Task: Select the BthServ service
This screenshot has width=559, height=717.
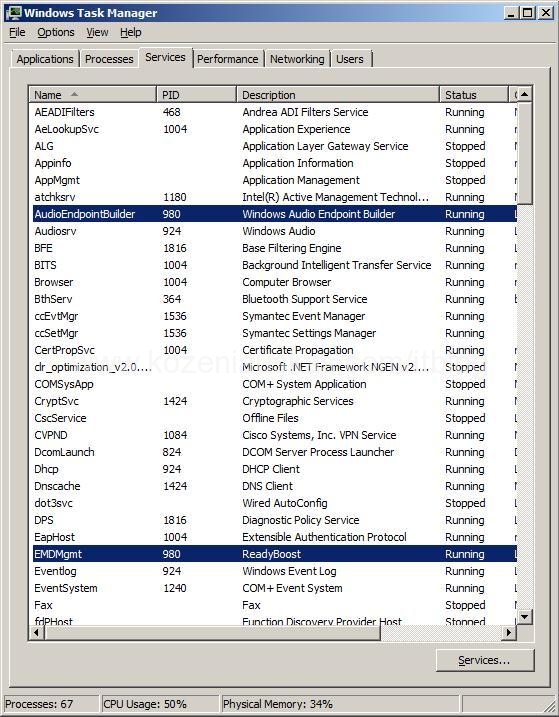Action: pyautogui.click(x=274, y=299)
